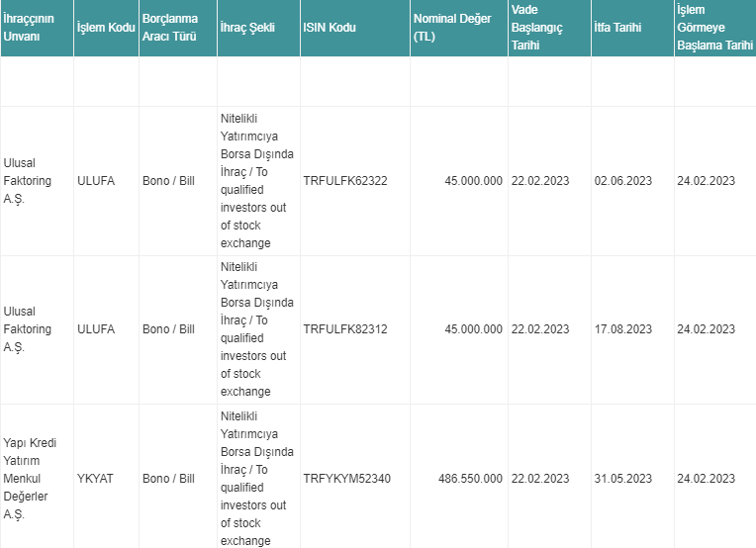756x548 pixels.
Task: Select İşlem Görmeye Başlama Tarihi header
Action: click(715, 28)
